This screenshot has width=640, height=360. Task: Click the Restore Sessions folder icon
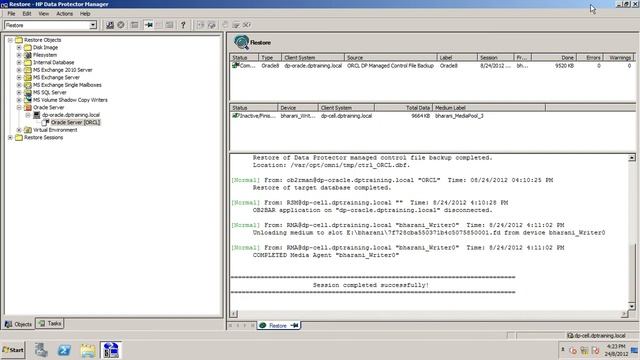click(x=19, y=138)
